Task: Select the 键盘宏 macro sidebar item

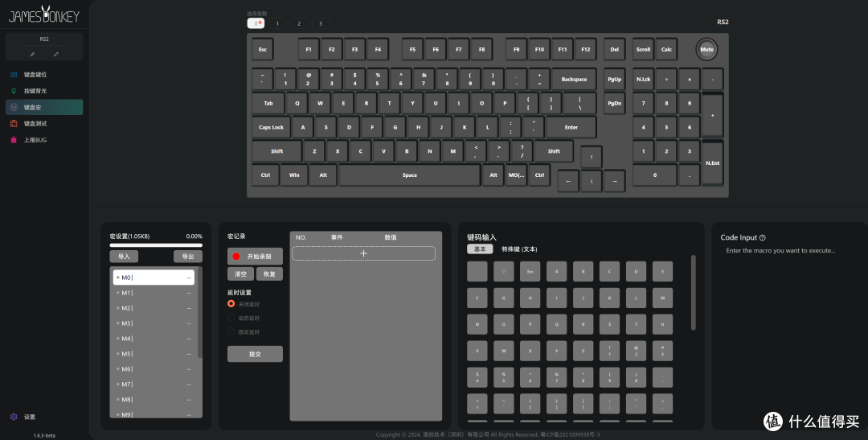Action: click(44, 107)
